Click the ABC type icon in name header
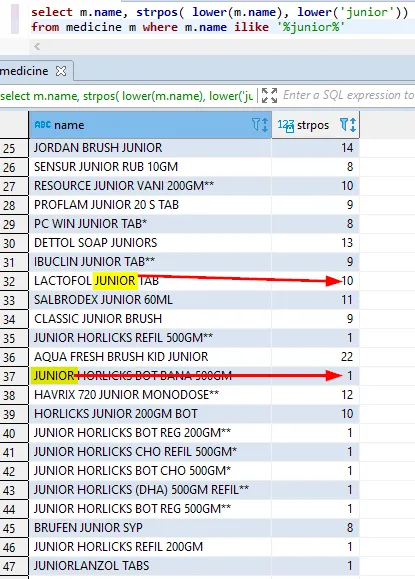The width and height of the screenshot is (415, 579). (42, 125)
